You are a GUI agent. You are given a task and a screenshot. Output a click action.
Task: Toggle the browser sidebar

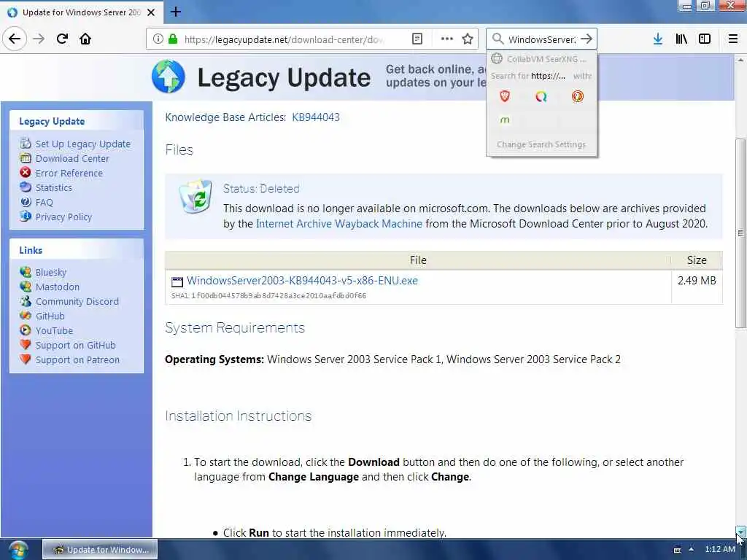coord(705,39)
